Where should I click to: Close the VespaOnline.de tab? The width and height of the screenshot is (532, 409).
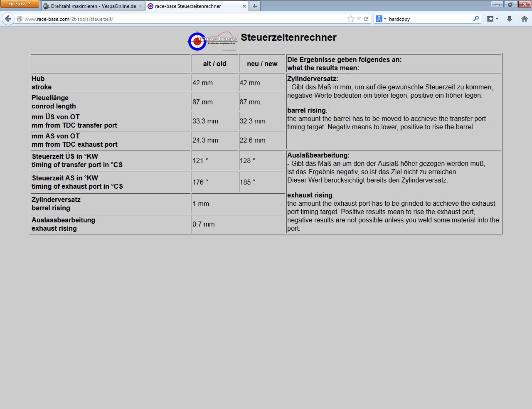pyautogui.click(x=140, y=6)
